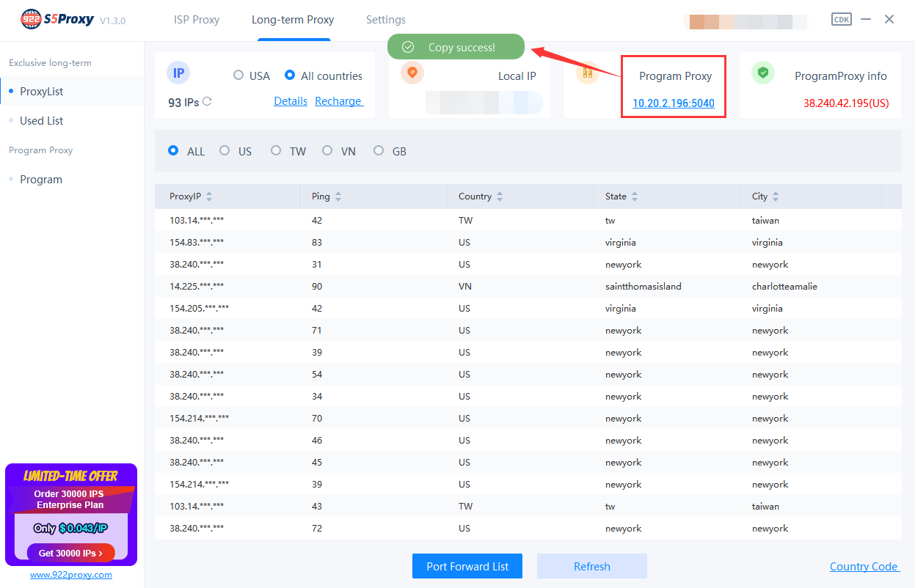
Task: Open the Limited-Time Offer banner
Action: [x=71, y=515]
